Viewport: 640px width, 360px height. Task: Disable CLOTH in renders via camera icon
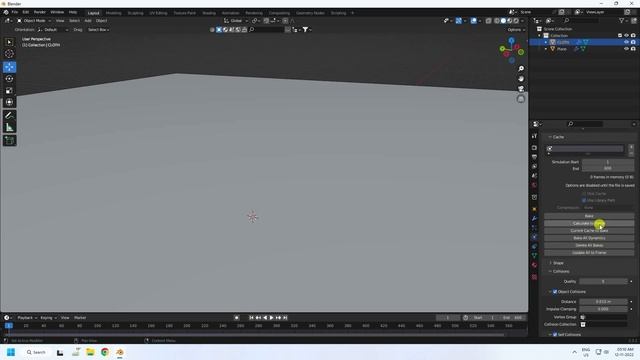pyautogui.click(x=633, y=42)
